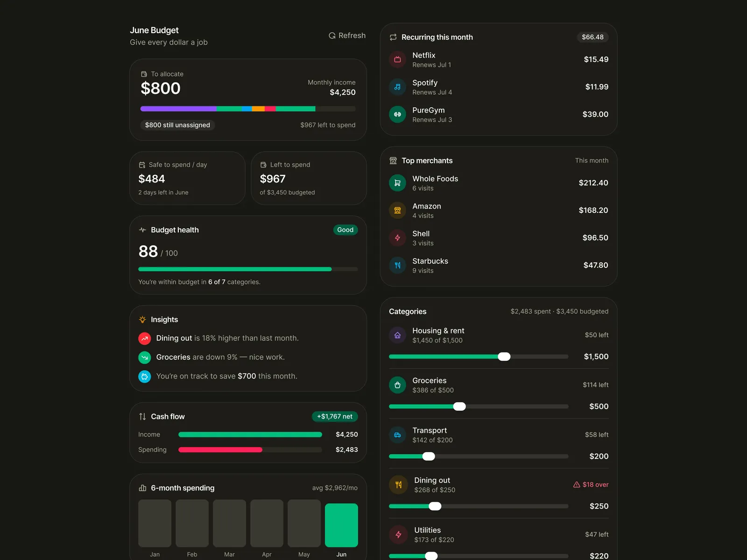Viewport: 747px width, 560px height.
Task: Click the Transport car icon
Action: (x=397, y=435)
